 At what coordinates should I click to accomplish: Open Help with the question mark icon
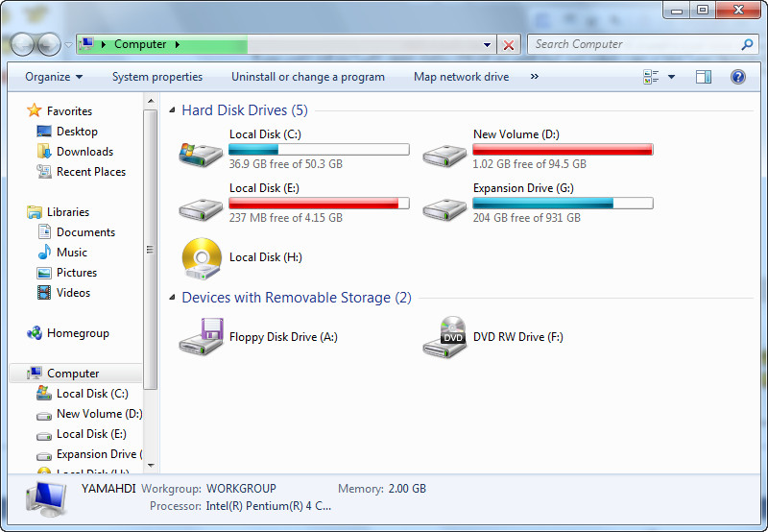[737, 77]
